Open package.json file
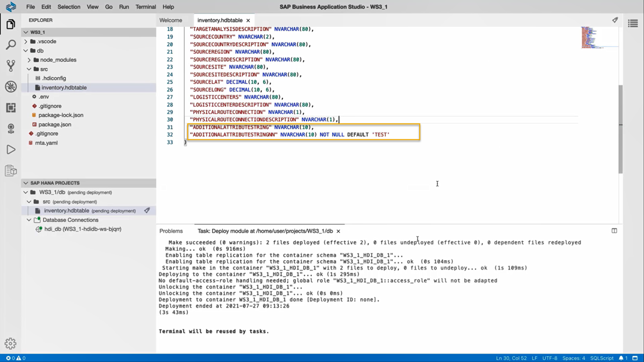 coord(55,124)
